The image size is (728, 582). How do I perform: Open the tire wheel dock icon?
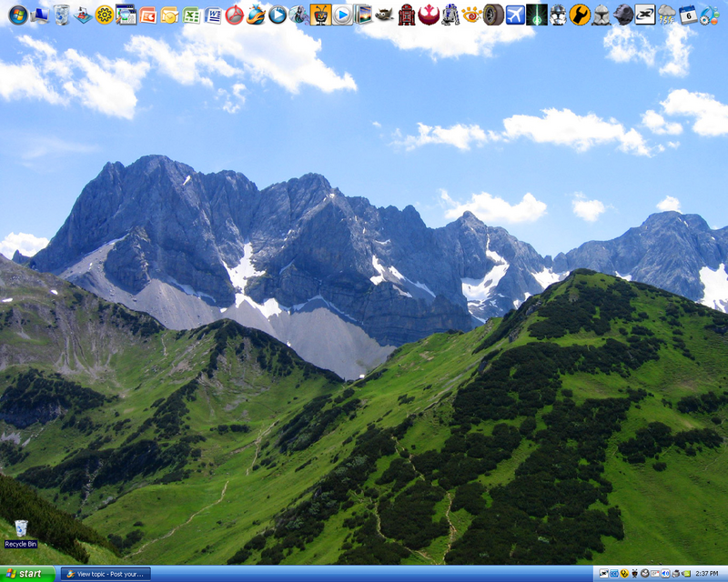493,15
